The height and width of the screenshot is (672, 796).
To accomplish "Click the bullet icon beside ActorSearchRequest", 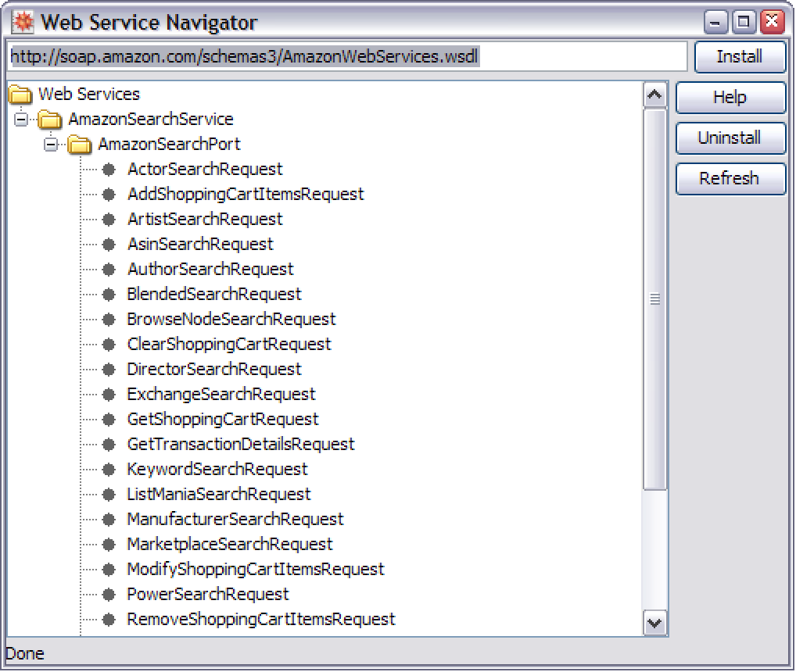I will tap(109, 170).
